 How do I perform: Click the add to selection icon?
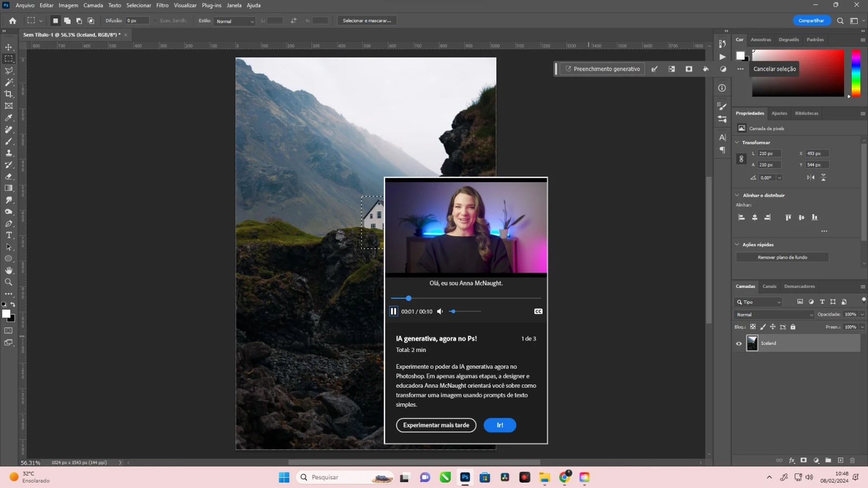[x=67, y=21]
